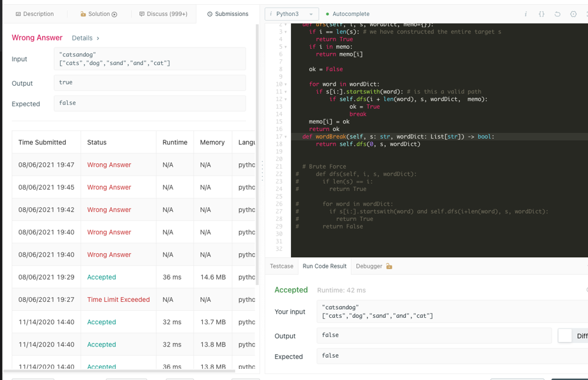
Task: Open the 19:47 Wrong Answer submission
Action: click(x=109, y=164)
